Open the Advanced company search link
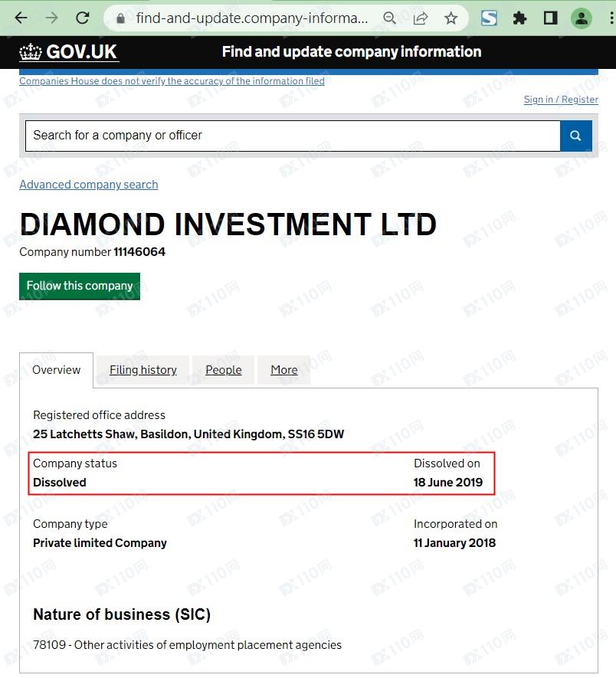 point(89,185)
